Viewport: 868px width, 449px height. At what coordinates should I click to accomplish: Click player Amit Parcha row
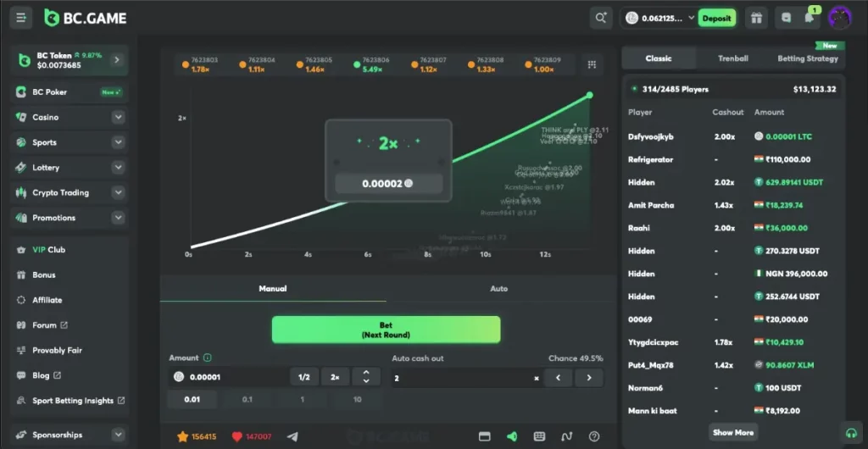point(733,205)
